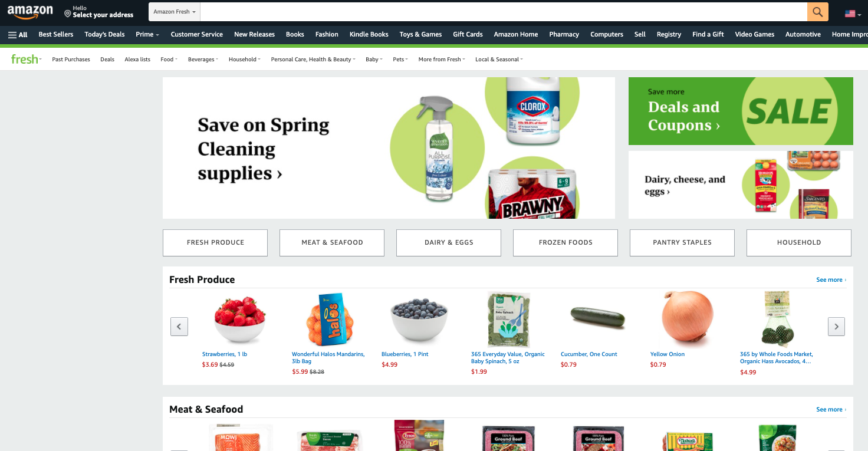Click the Yellow Onion product image
The height and width of the screenshot is (451, 868).
688,318
